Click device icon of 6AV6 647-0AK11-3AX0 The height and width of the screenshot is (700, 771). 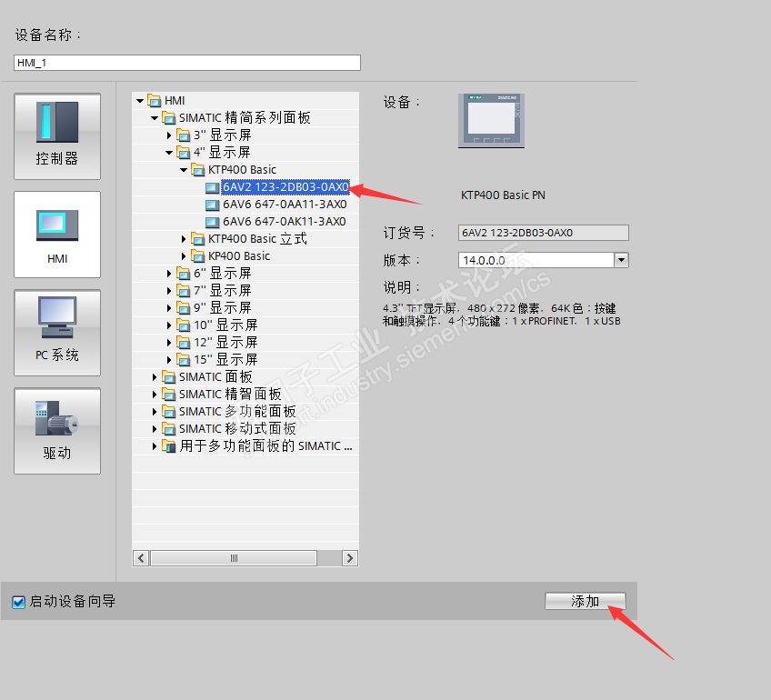point(212,222)
